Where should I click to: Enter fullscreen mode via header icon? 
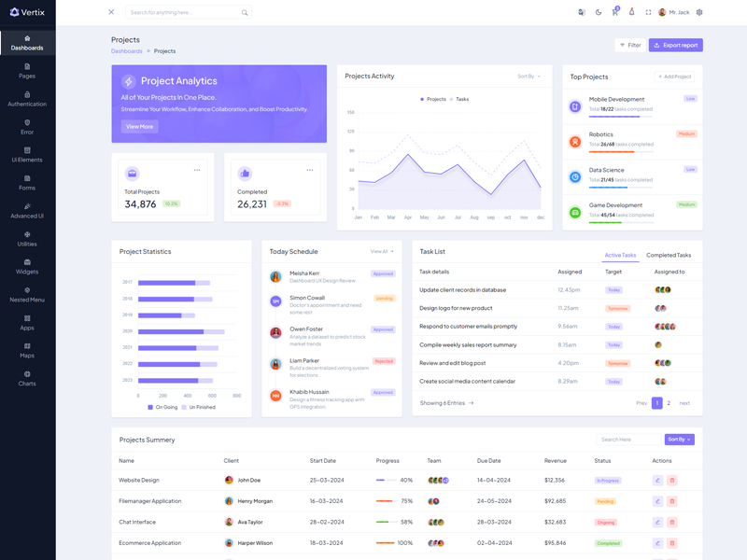click(648, 12)
